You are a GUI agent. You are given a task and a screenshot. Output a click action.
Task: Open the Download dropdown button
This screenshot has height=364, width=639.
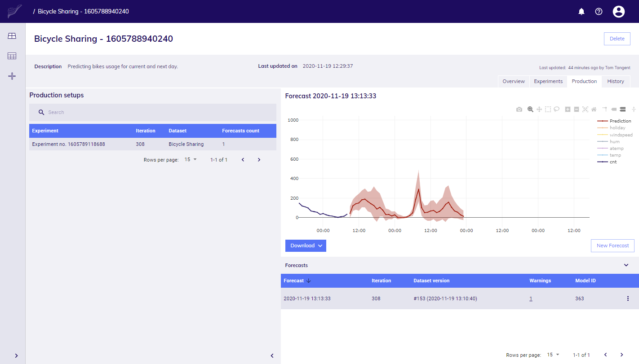[306, 246]
